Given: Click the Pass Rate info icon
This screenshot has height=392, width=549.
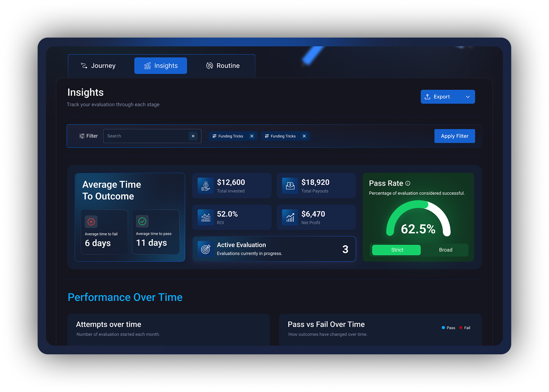Looking at the screenshot, I should pyautogui.click(x=408, y=183).
